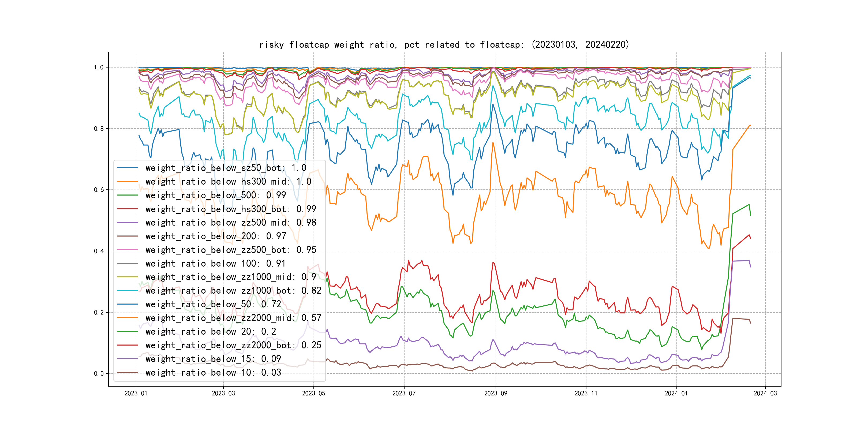Click the red swatch for zz2000_bot

tap(127, 345)
